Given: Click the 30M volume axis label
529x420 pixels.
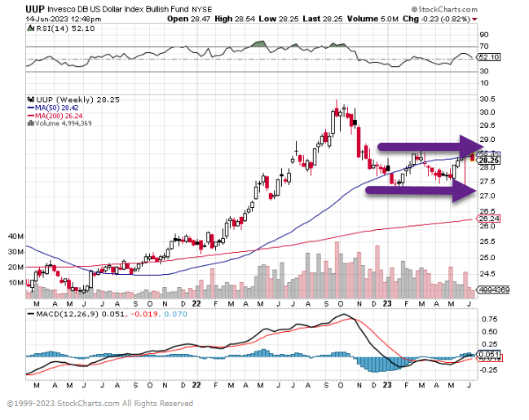Looking at the screenshot, I should pos(15,252).
